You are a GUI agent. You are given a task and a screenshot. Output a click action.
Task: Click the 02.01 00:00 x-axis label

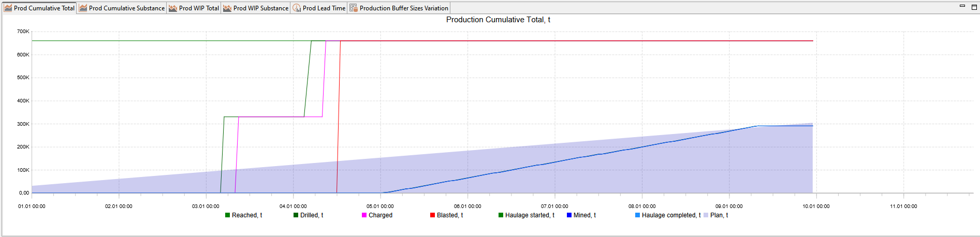pos(119,206)
